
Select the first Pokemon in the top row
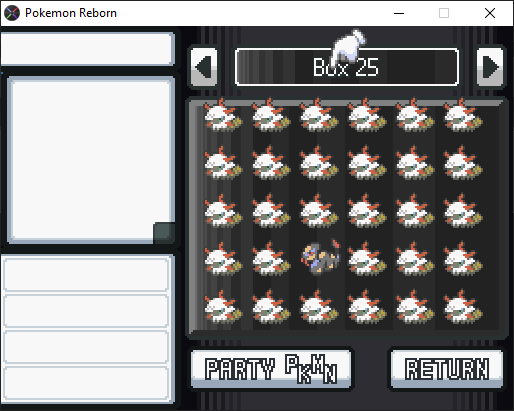pyautogui.click(x=223, y=115)
